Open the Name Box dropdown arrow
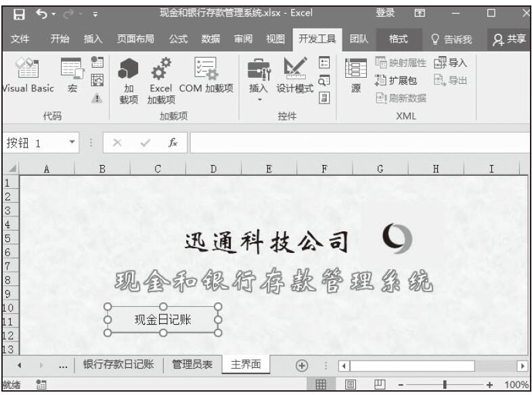This screenshot has width=532, height=395. [72, 143]
